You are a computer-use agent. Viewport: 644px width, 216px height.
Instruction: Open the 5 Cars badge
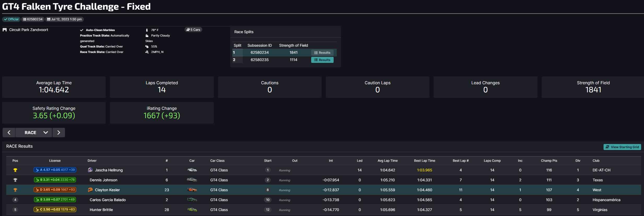193,30
